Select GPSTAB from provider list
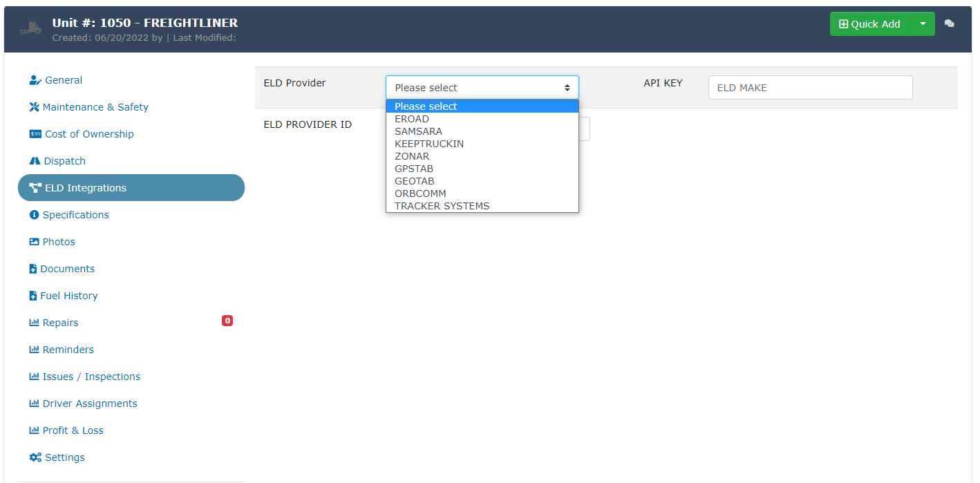This screenshot has height=483, width=980. [482, 169]
